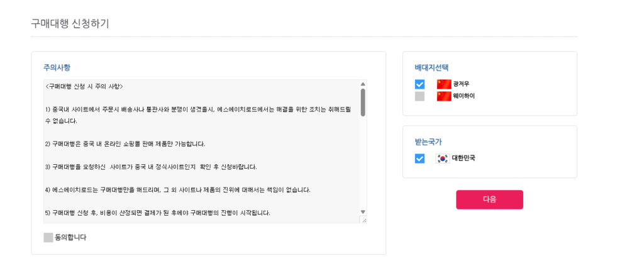
Task: Click the empty scrollbar track below the thumb
Action: point(363,162)
